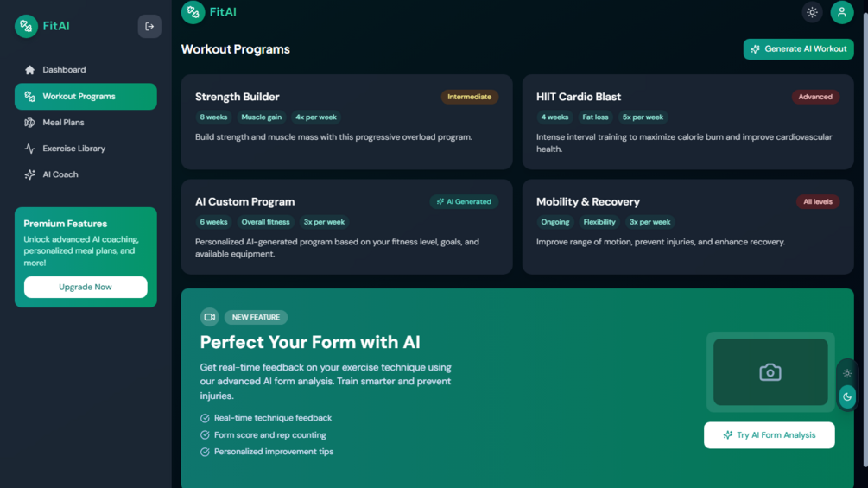The height and width of the screenshot is (488, 868).
Task: Click the sidebar collapse logout icon
Action: click(149, 27)
